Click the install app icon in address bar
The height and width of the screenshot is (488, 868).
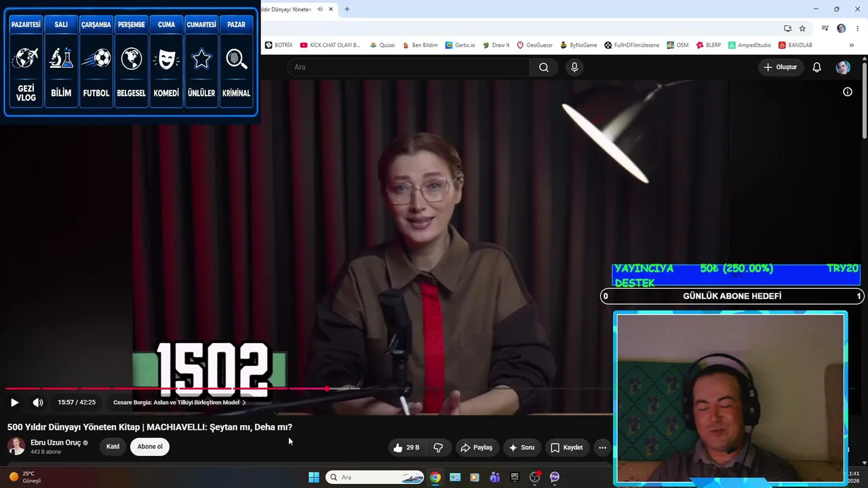pyautogui.click(x=787, y=28)
